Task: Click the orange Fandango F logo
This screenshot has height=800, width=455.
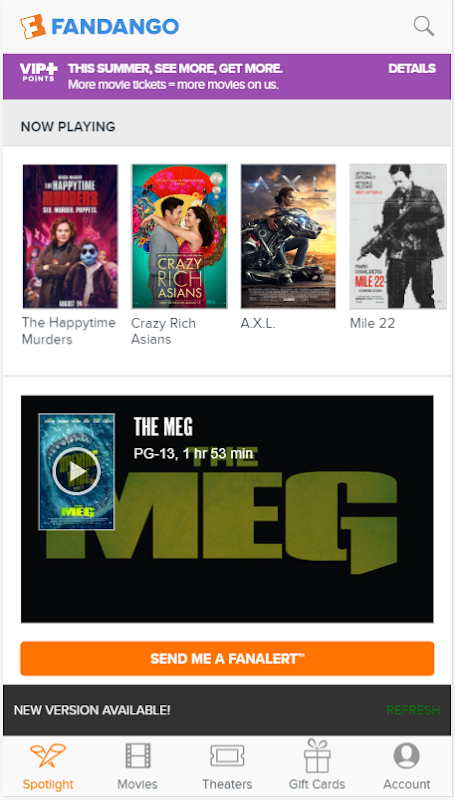Action: click(x=33, y=27)
